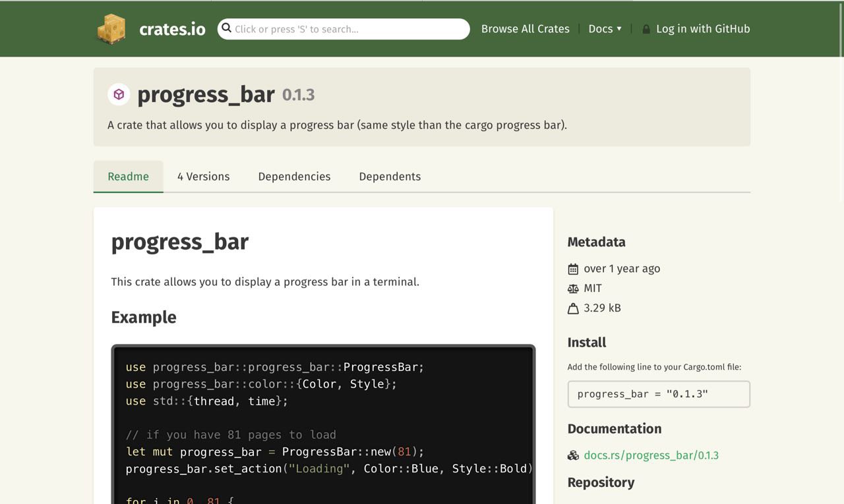Image resolution: width=844 pixels, height=504 pixels.
Task: Click the lock icon beside Log in
Action: click(646, 29)
